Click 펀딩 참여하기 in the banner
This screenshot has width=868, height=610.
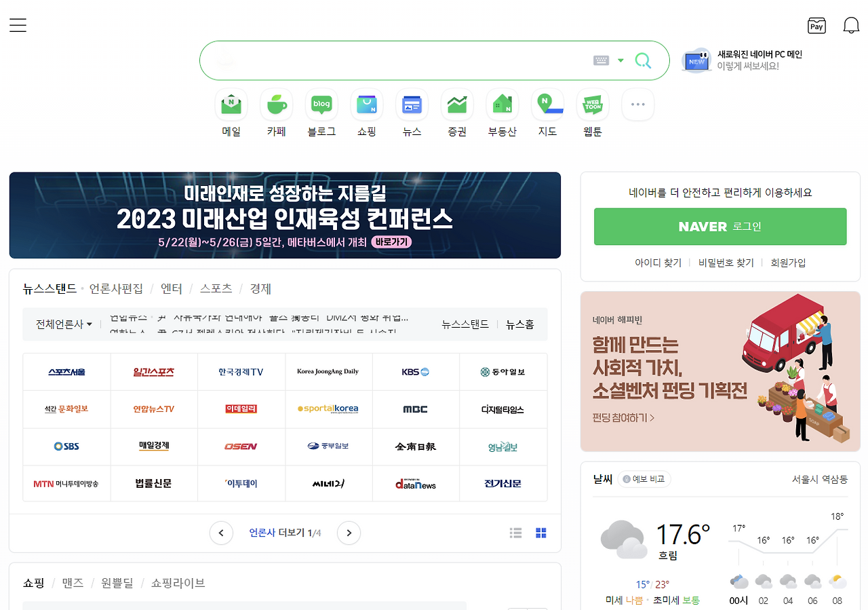[x=623, y=418]
